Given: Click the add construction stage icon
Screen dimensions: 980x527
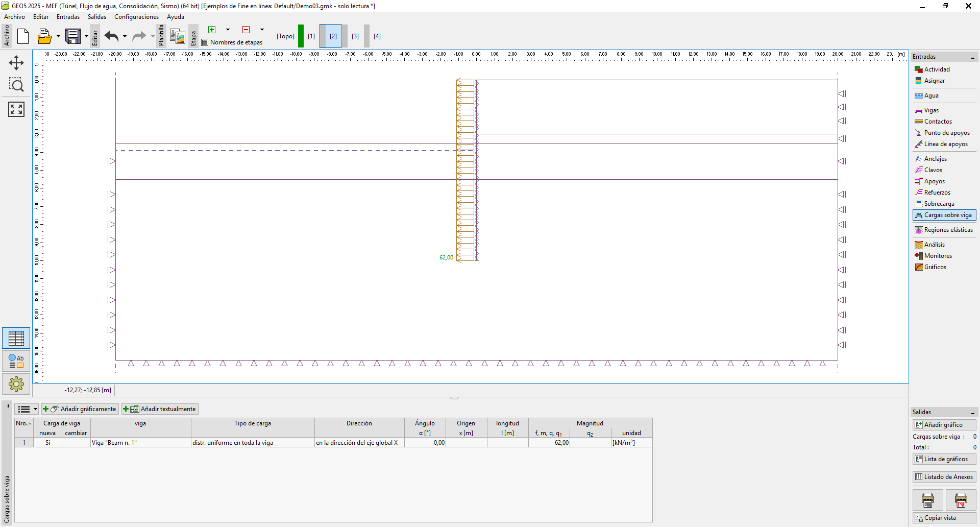Looking at the screenshot, I should point(212,30).
